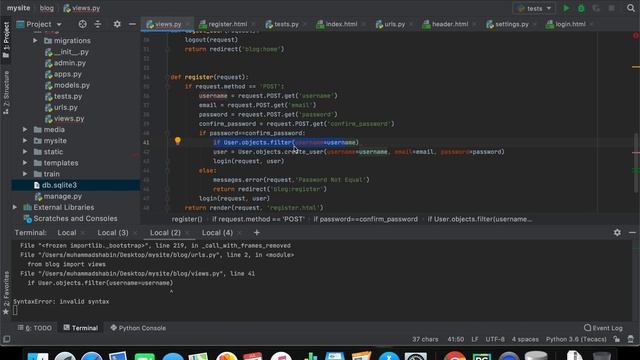The width and height of the screenshot is (640, 360).
Task: Open the tests run configuration dropdown
Action: [x=533, y=8]
